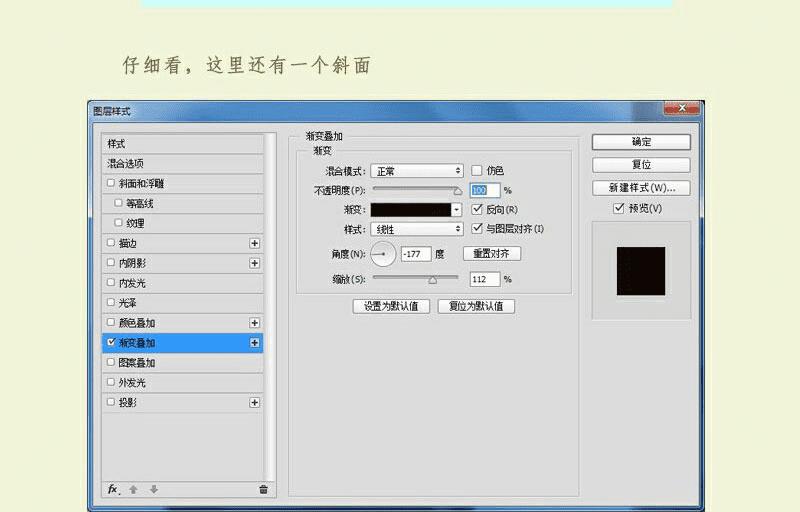Enable the 纹理 checkbox
The width and height of the screenshot is (800, 512).
point(118,222)
